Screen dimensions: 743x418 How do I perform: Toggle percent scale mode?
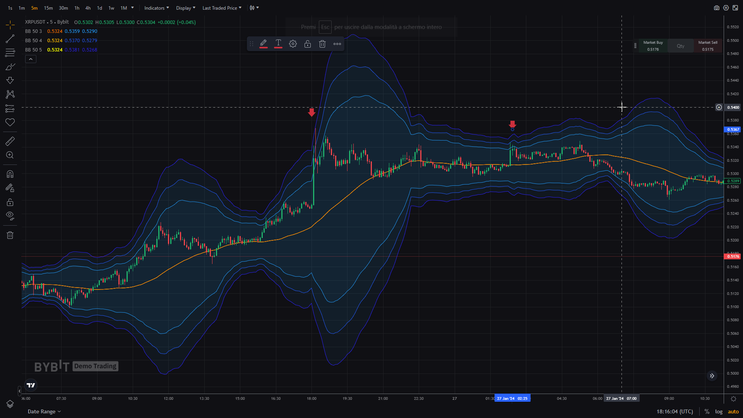tap(707, 411)
